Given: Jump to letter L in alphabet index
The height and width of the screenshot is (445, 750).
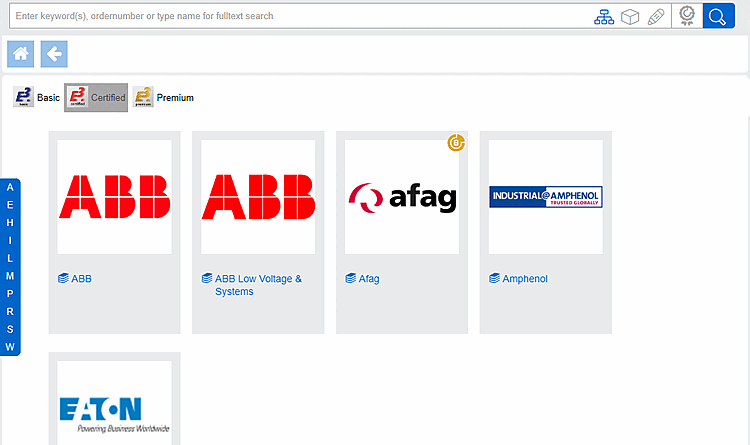Looking at the screenshot, I should point(10,258).
